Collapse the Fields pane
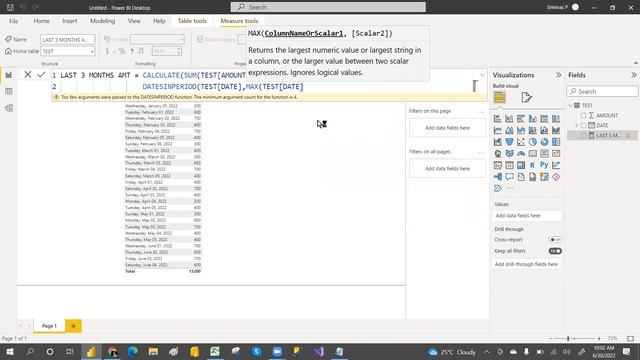This screenshot has height=360, width=640. point(633,75)
